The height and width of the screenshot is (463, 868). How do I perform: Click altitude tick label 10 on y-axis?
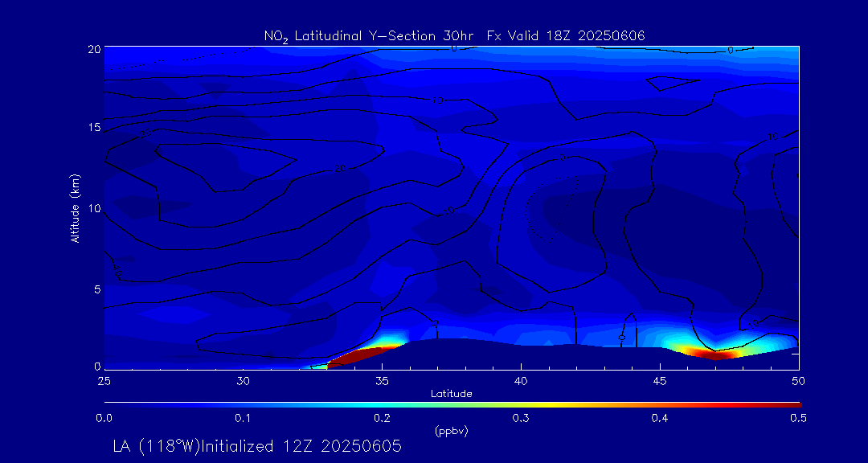(95, 208)
